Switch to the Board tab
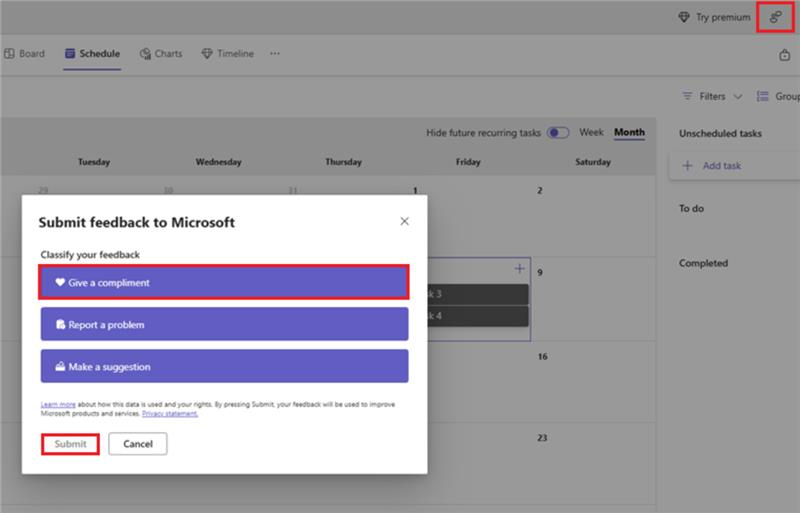The image size is (800, 513). [24, 54]
